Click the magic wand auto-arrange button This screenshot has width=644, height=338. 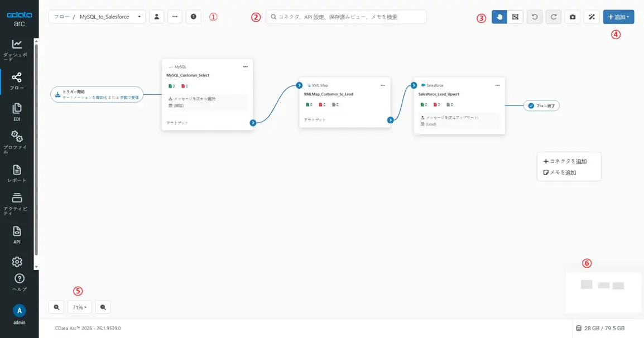(592, 17)
